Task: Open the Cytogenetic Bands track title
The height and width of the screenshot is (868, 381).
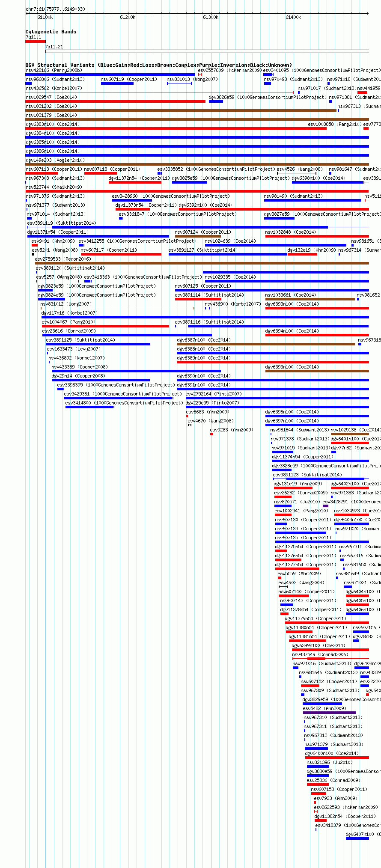Action: point(51,32)
